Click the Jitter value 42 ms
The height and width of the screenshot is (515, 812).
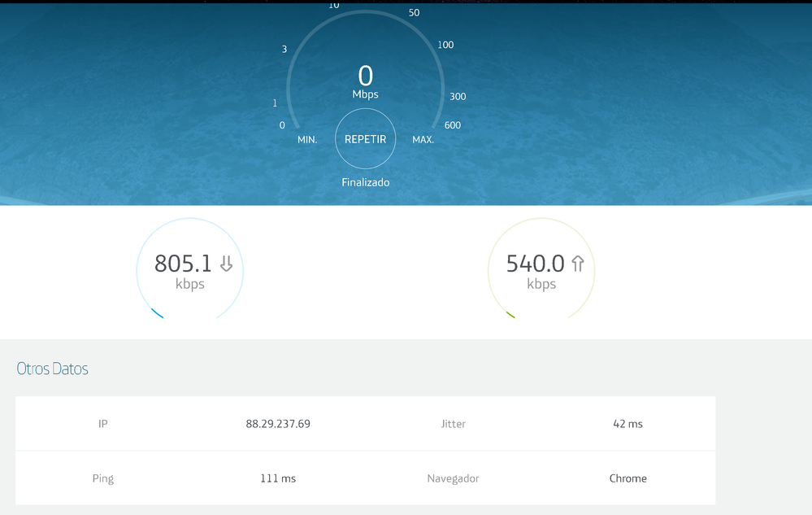[627, 424]
